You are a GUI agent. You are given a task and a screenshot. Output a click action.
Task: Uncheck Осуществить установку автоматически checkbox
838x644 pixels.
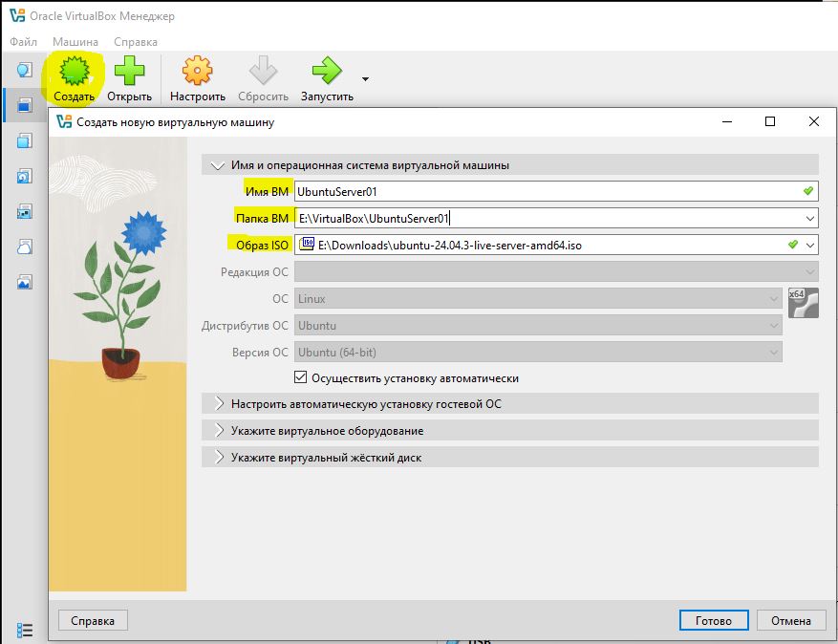point(302,377)
